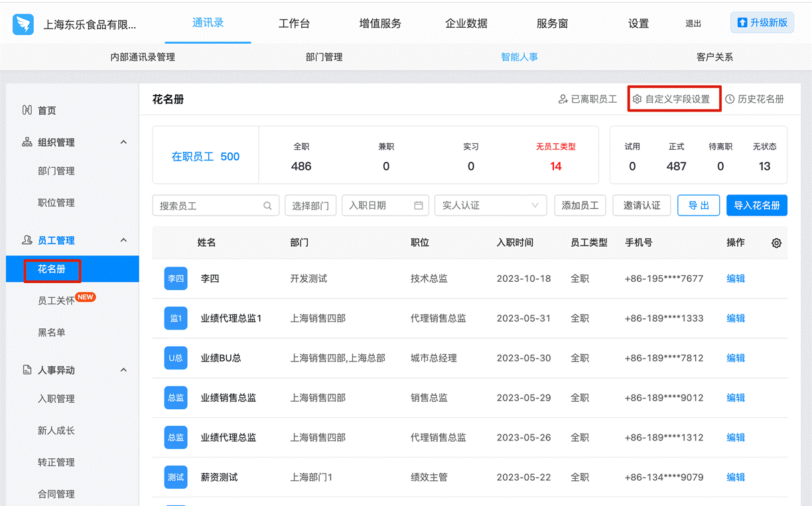Click the 首页 sidebar icon
Image resolution: width=812 pixels, height=506 pixels.
pos(27,111)
